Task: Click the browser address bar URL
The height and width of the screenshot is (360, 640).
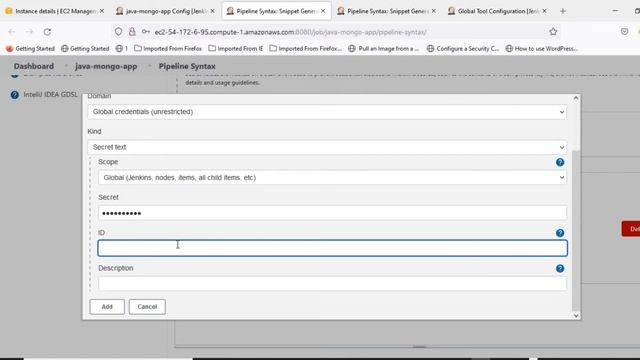Action: tap(291, 32)
